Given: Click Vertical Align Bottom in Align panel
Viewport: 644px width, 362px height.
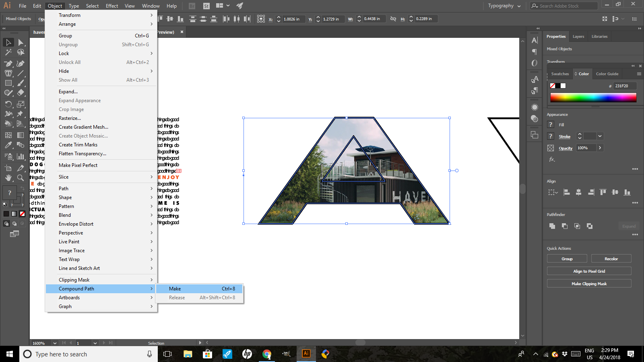Looking at the screenshot, I should coord(627,192).
